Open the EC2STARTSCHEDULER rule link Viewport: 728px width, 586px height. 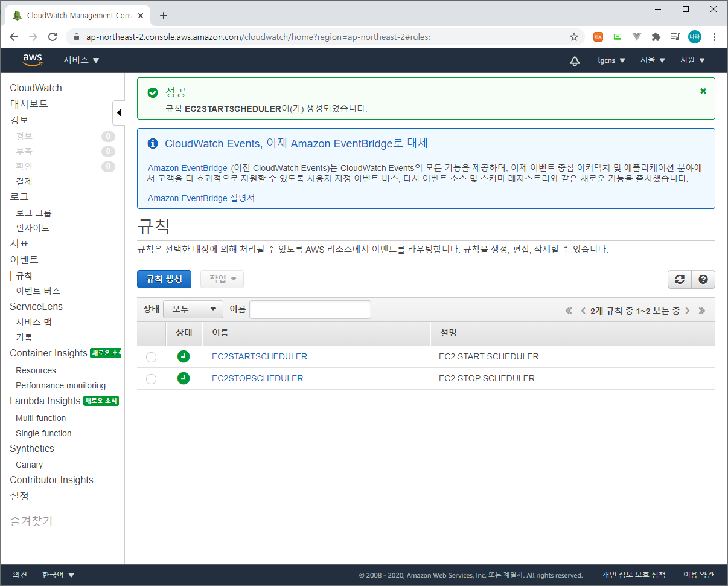click(x=260, y=356)
